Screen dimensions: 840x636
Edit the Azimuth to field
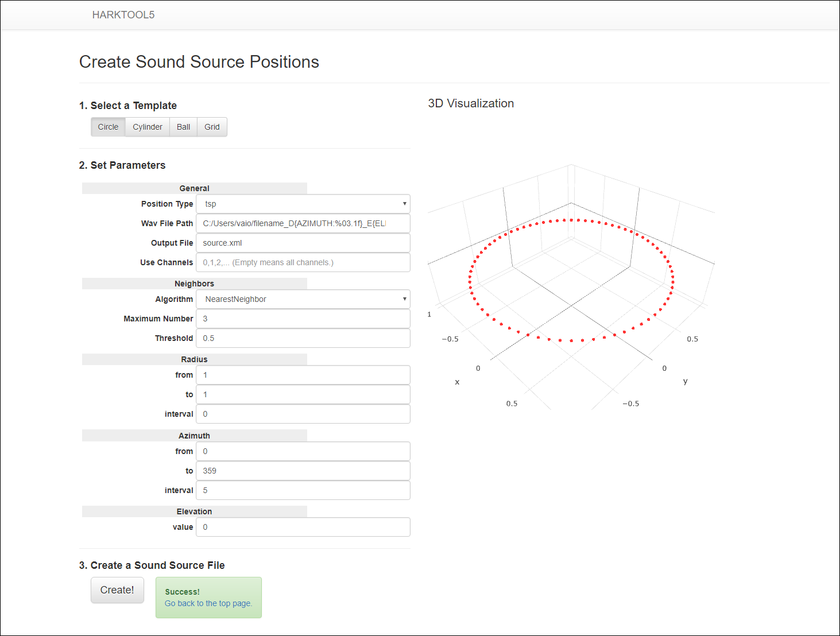pos(303,471)
